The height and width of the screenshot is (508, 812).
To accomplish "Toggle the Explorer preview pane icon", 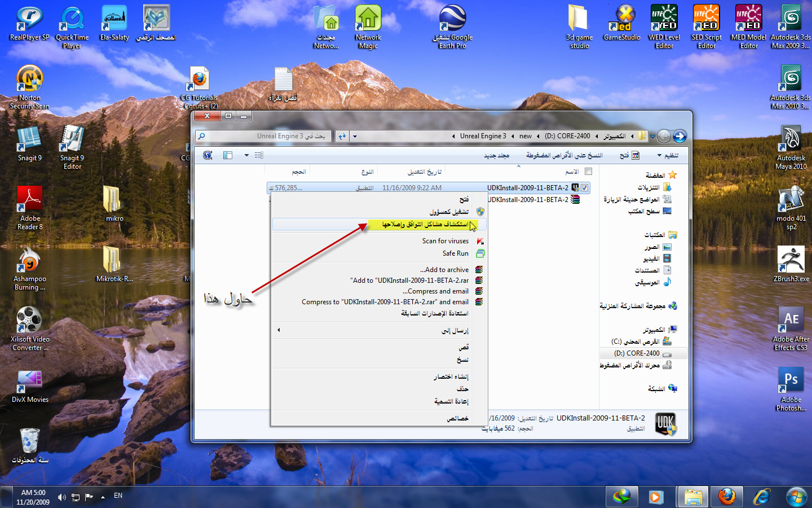I will tap(228, 155).
